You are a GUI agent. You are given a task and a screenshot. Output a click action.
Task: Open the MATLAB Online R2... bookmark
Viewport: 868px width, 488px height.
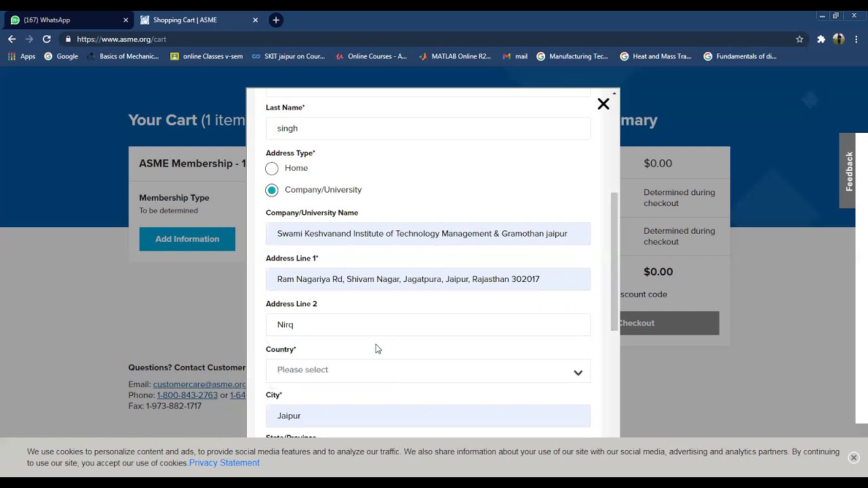[x=454, y=56]
